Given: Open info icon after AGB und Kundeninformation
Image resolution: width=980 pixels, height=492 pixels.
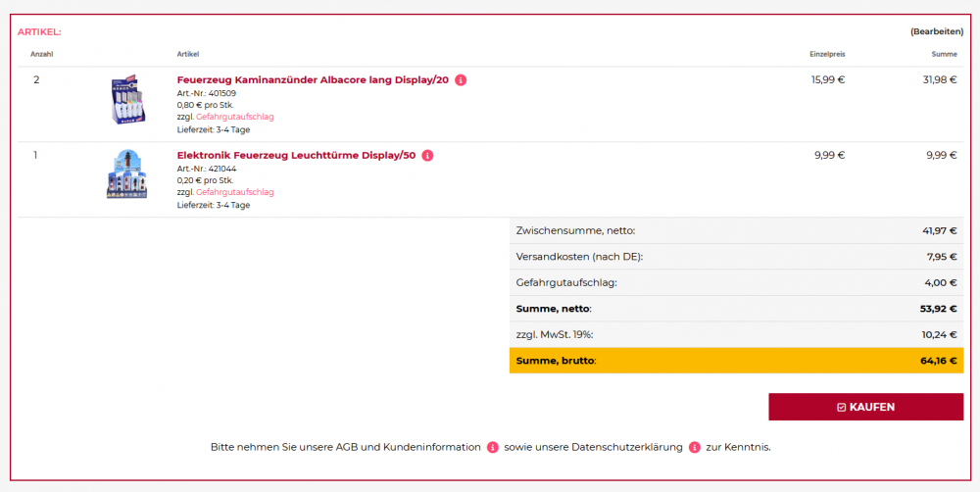Looking at the screenshot, I should pyautogui.click(x=492, y=447).
